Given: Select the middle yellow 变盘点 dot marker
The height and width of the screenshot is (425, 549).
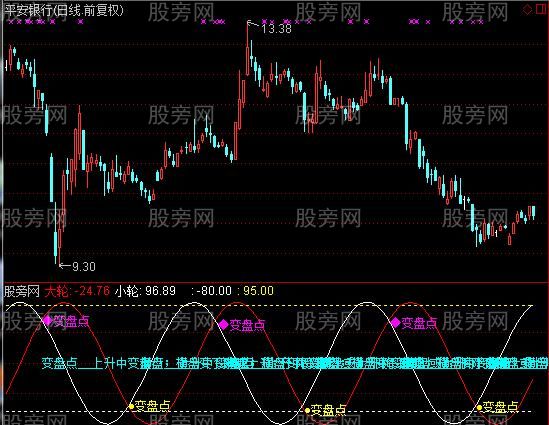Looking at the screenshot, I should [x=307, y=410].
